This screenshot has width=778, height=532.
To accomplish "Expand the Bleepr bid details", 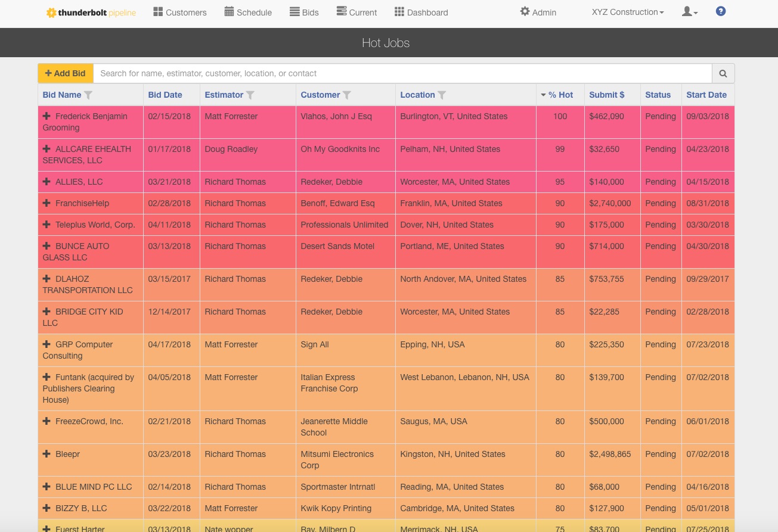I will [x=47, y=454].
